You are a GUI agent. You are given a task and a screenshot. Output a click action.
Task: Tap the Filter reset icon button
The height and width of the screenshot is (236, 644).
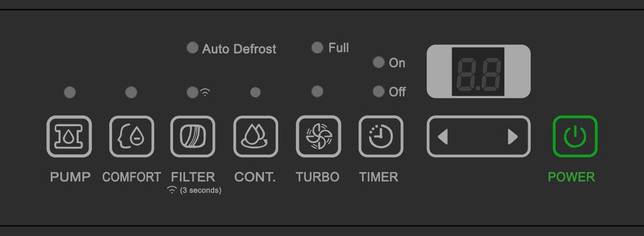(193, 136)
